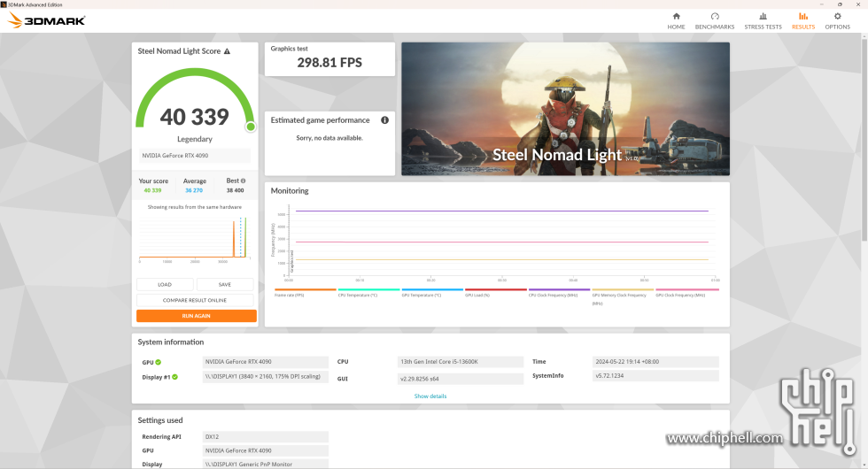Click the Legendary rating label
This screenshot has height=469, width=868.
click(x=194, y=139)
